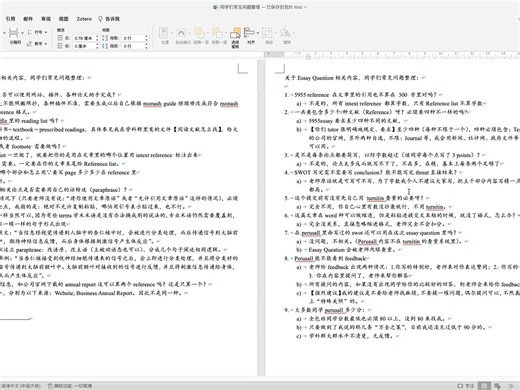Increase spacing before with its up stepper
The width and height of the screenshot is (520, 390).
[x=146, y=36]
